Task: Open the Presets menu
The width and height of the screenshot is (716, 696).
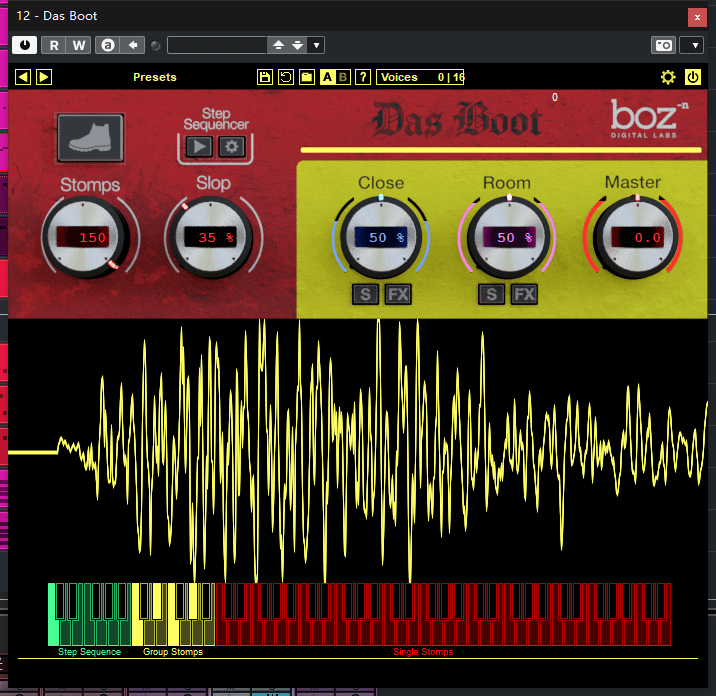Action: pyautogui.click(x=154, y=77)
